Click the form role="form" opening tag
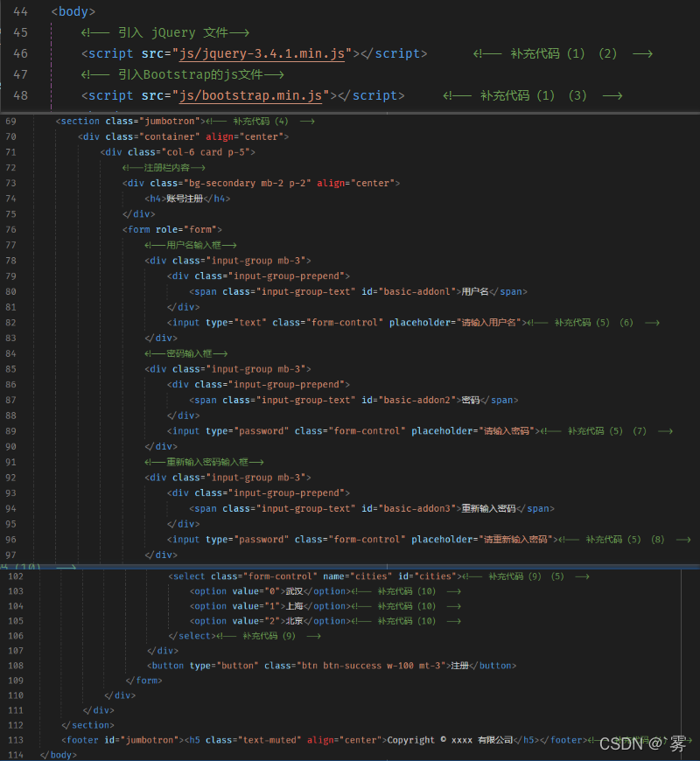700x761 pixels. [x=171, y=229]
